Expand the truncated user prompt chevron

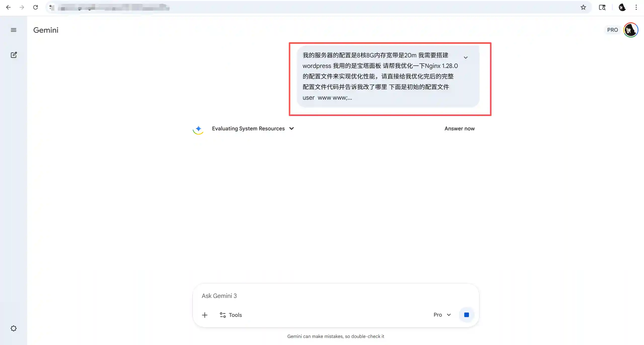[466, 58]
